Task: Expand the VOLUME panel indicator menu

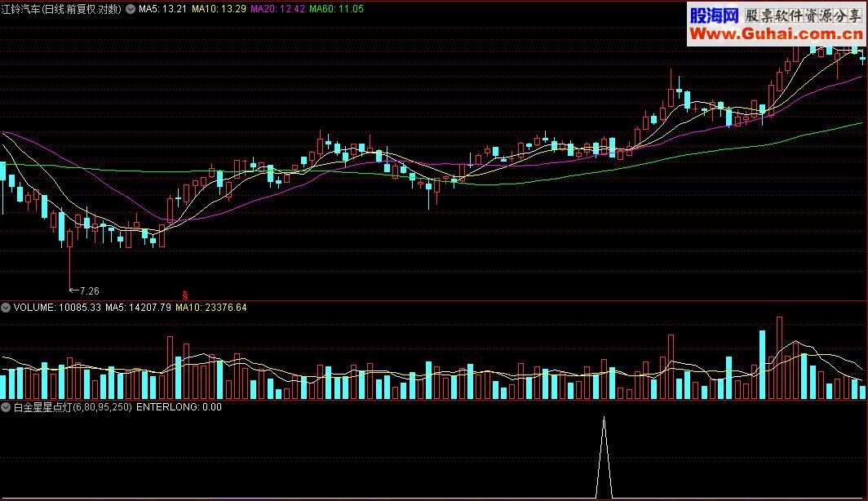Action: click(x=6, y=308)
